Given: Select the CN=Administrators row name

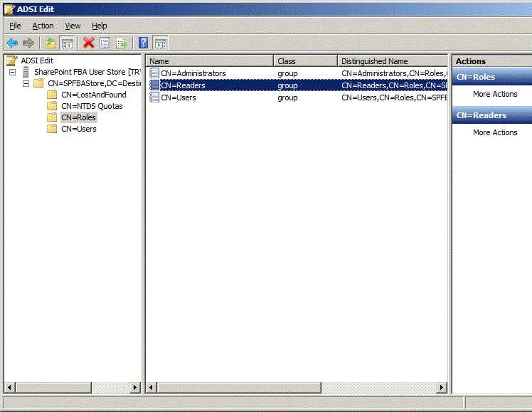Looking at the screenshot, I should [x=193, y=73].
